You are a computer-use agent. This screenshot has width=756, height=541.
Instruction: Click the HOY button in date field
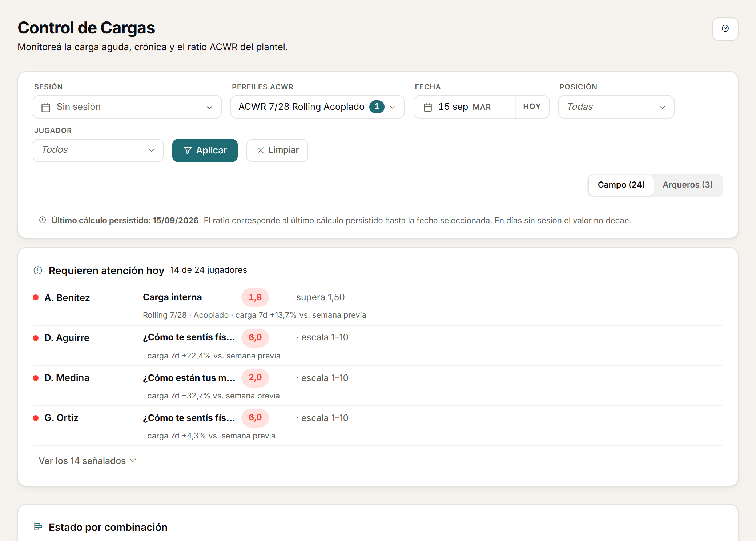tap(532, 107)
